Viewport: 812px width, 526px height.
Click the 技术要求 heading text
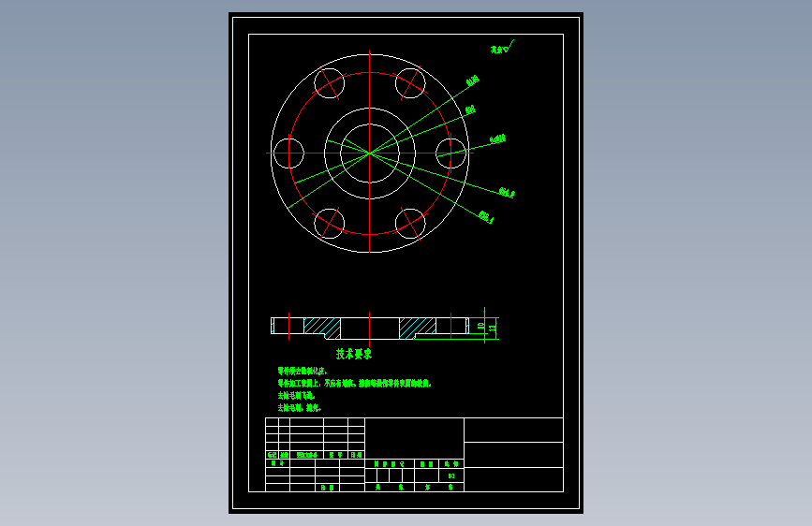point(354,354)
